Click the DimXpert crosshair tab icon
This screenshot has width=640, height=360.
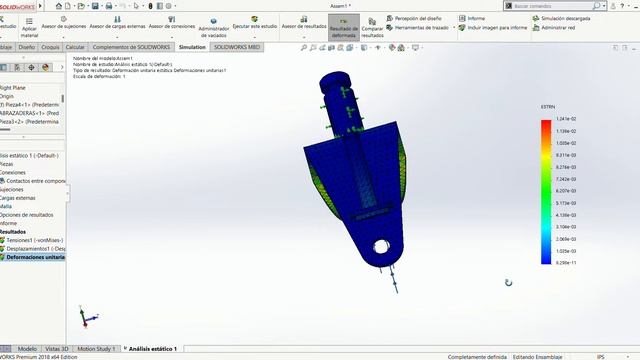click(31, 67)
